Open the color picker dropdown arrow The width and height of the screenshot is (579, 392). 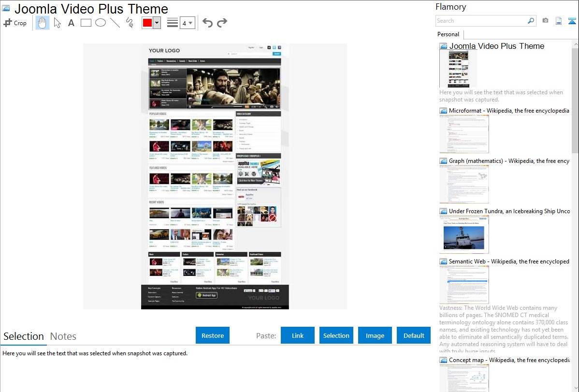157,23
